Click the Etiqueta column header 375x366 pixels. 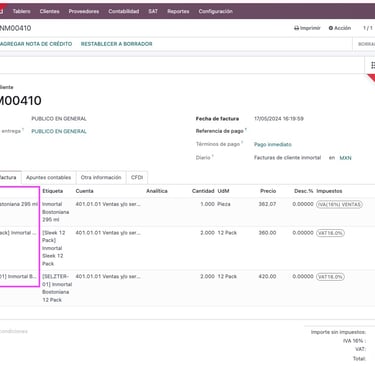coord(53,191)
